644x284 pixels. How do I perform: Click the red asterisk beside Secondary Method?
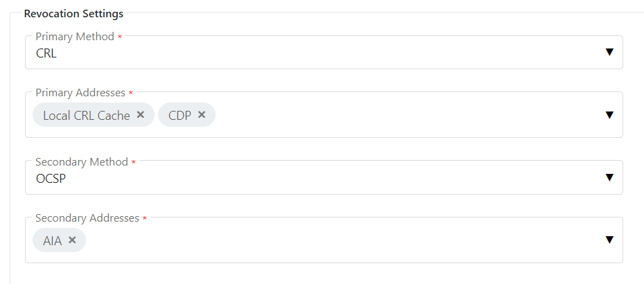pyautogui.click(x=134, y=162)
